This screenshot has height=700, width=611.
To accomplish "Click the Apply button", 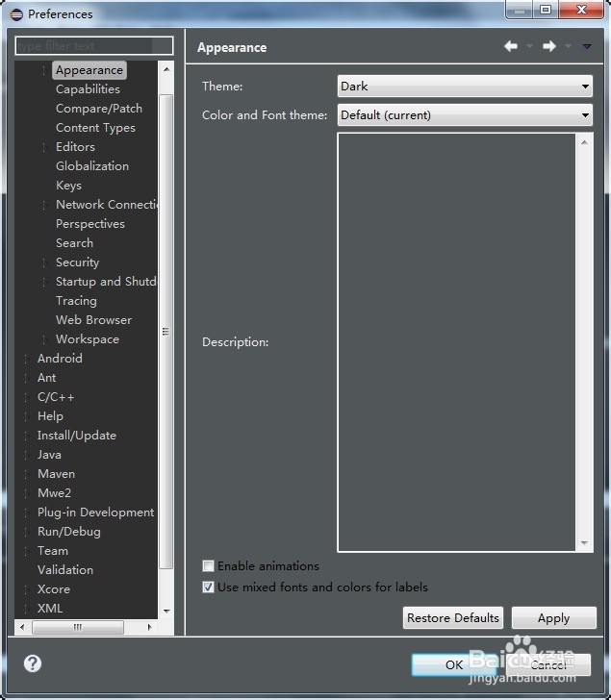I will tap(554, 618).
